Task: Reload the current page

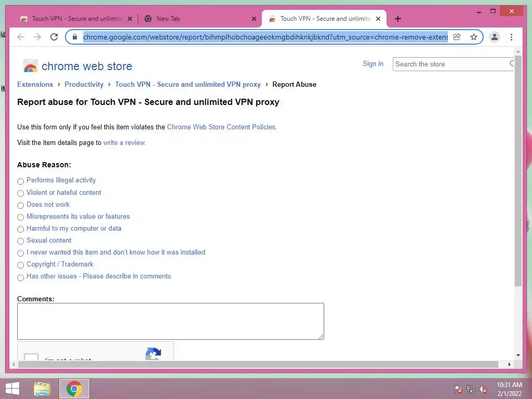Action: coord(54,37)
